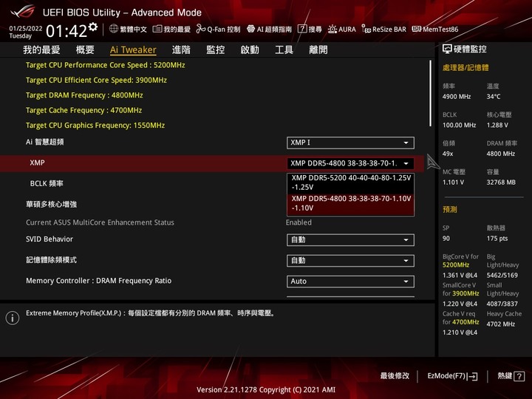Open 我的最愛 favorites list icon in top bar
This screenshot has width=532, height=399.
click(157, 29)
